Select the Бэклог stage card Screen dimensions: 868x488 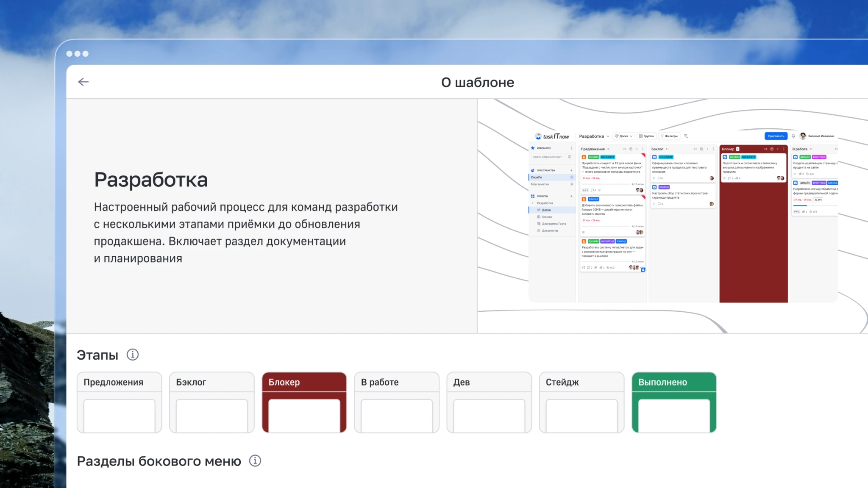coord(212,402)
